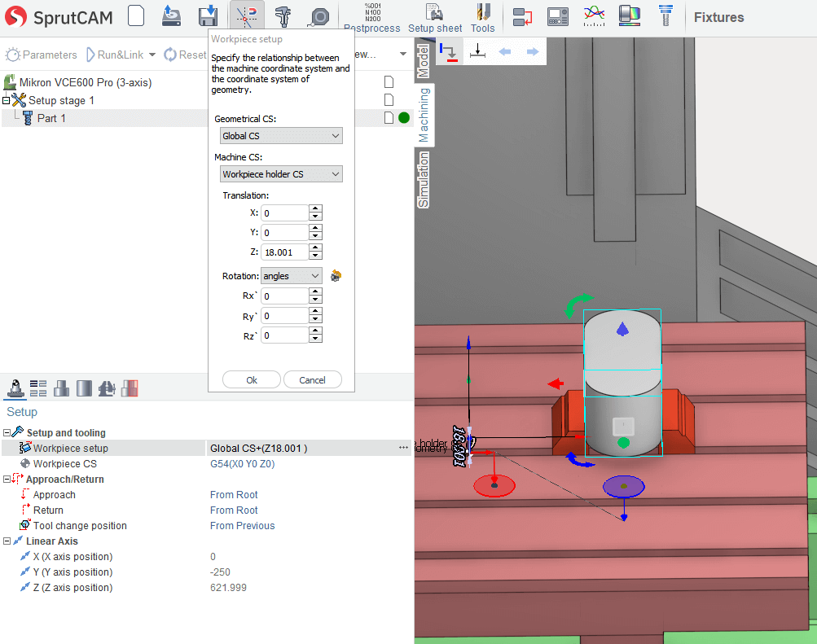The height and width of the screenshot is (644, 817).
Task: Open the Machine CS dropdown
Action: [281, 174]
